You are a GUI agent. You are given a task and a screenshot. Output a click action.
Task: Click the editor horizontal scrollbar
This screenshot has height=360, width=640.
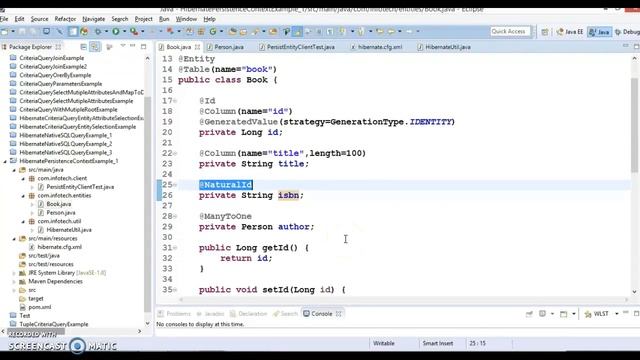(403, 300)
